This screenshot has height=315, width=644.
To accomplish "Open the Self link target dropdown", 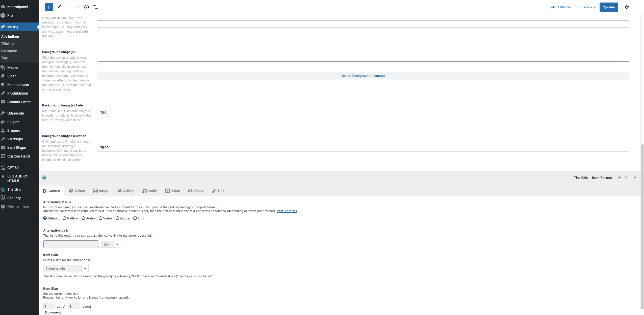I will pyautogui.click(x=111, y=244).
